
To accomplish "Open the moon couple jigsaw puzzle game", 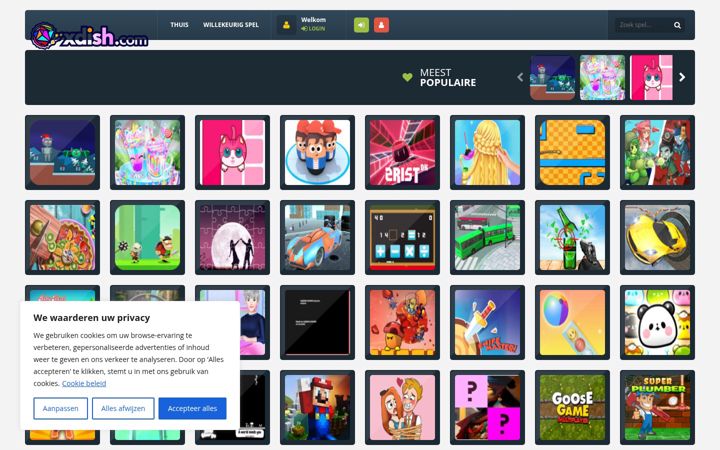I will point(232,237).
